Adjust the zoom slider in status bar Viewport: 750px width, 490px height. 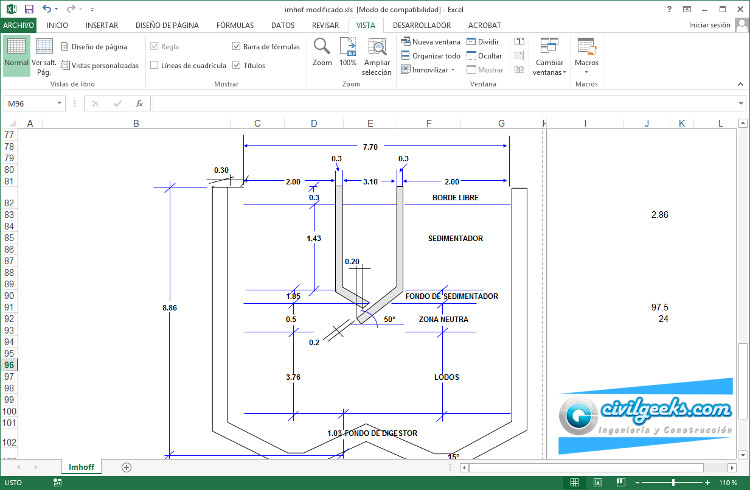pyautogui.click(x=673, y=483)
